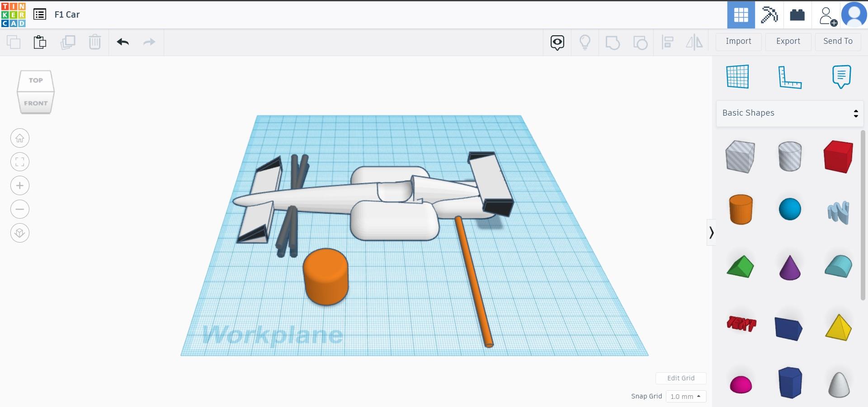This screenshot has height=407, width=868.
Task: Pick the navy Polygon shape
Action: click(790, 383)
